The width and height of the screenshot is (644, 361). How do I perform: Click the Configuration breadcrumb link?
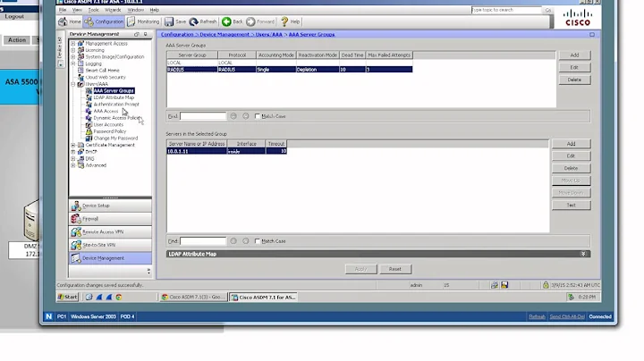pos(177,35)
